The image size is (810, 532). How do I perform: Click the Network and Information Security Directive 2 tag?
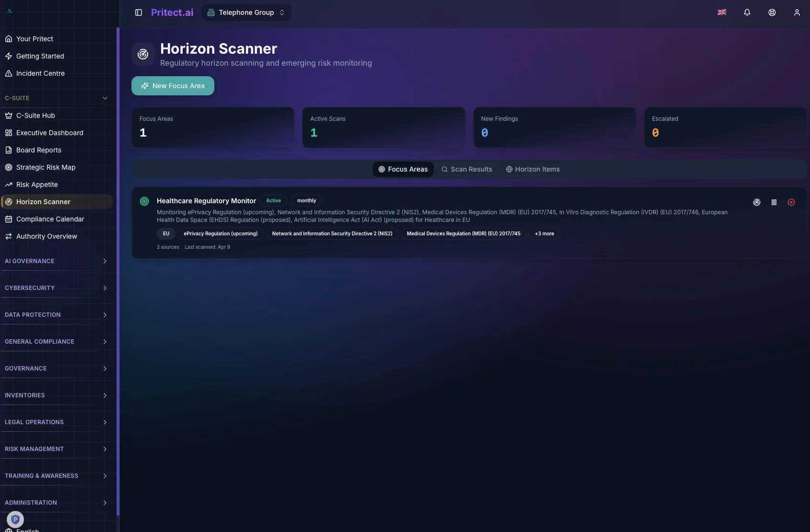[x=332, y=234]
